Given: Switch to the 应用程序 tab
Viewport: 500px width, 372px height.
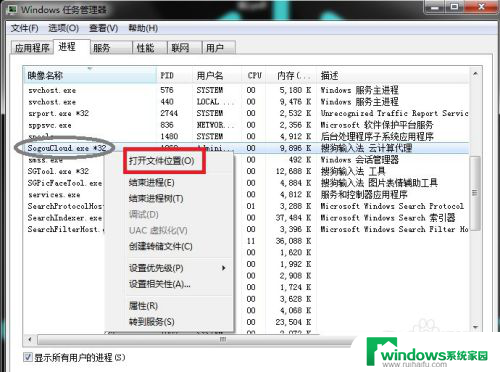Looking at the screenshot, I should tap(32, 48).
